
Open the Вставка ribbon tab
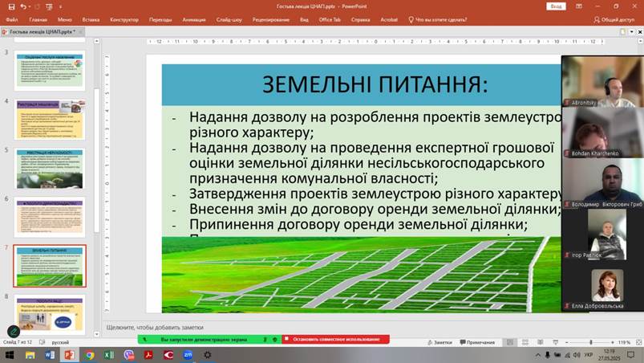(91, 18)
